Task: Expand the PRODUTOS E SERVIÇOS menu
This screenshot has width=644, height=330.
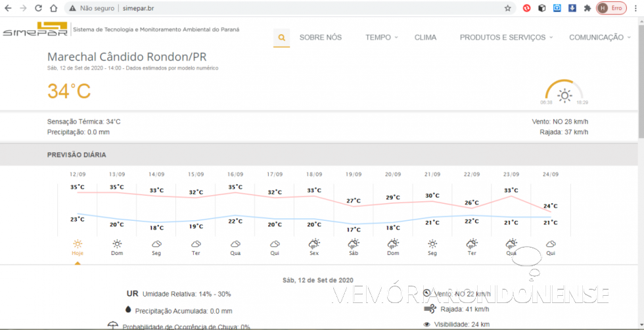Action: [x=506, y=37]
